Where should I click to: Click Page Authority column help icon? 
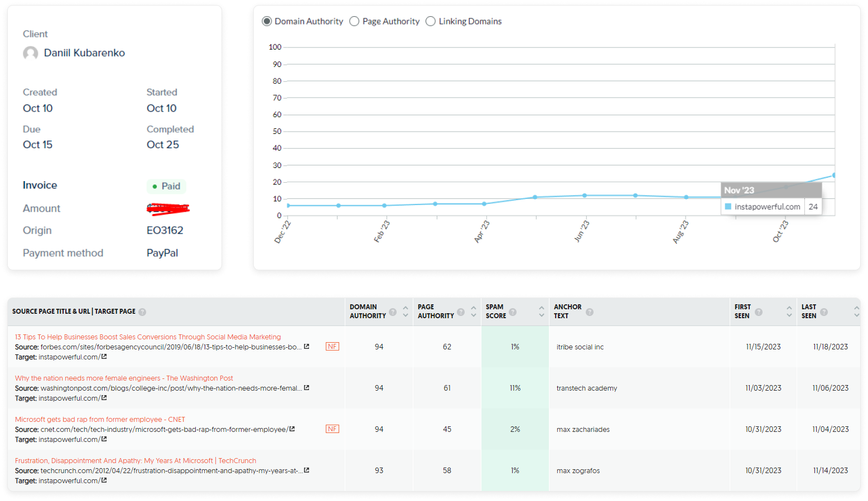461,312
